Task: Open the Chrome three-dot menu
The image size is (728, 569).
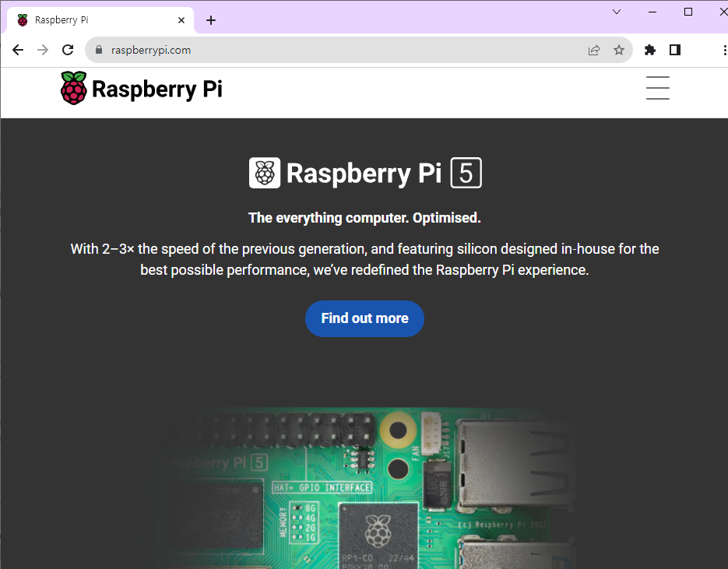Action: pyautogui.click(x=724, y=50)
